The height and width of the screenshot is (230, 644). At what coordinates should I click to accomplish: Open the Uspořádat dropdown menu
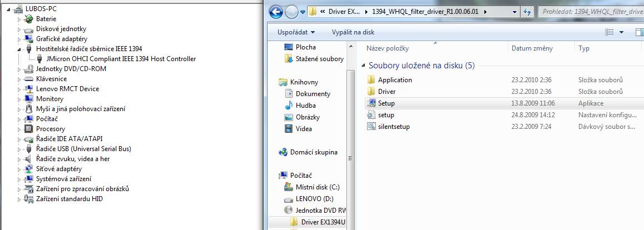[x=296, y=32]
